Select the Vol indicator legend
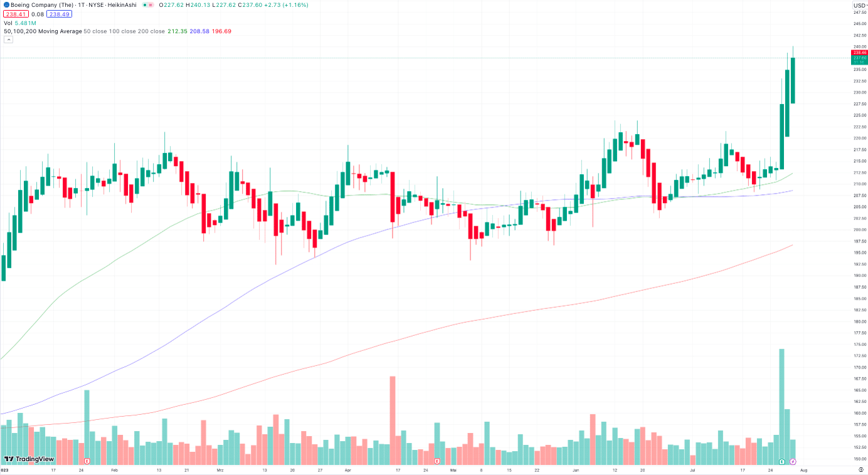The width and height of the screenshot is (868, 475). click(x=8, y=23)
